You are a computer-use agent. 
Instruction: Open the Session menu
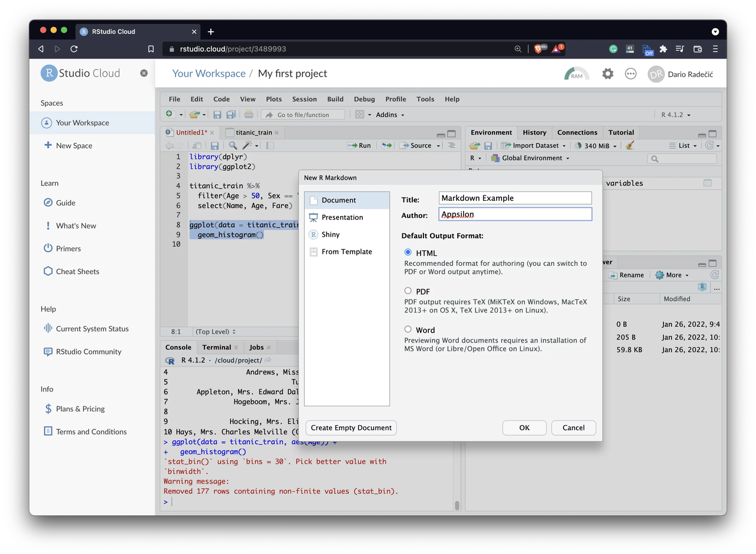[304, 99]
